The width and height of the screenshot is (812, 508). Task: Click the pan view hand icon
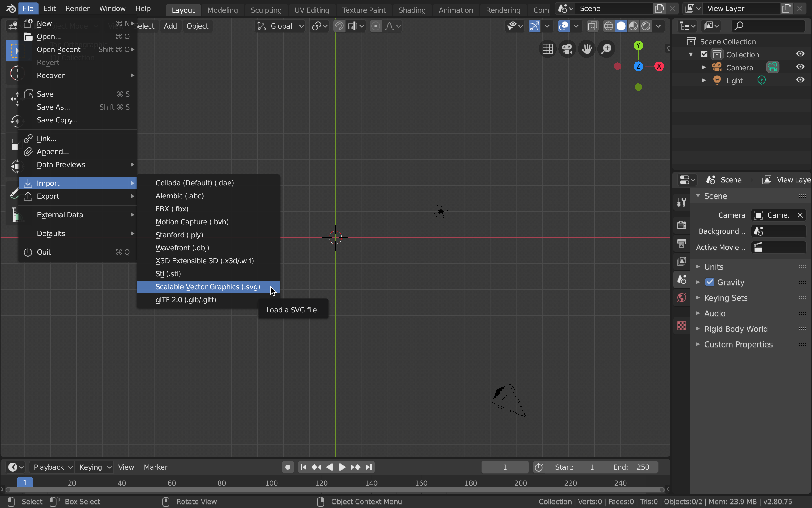587,49
